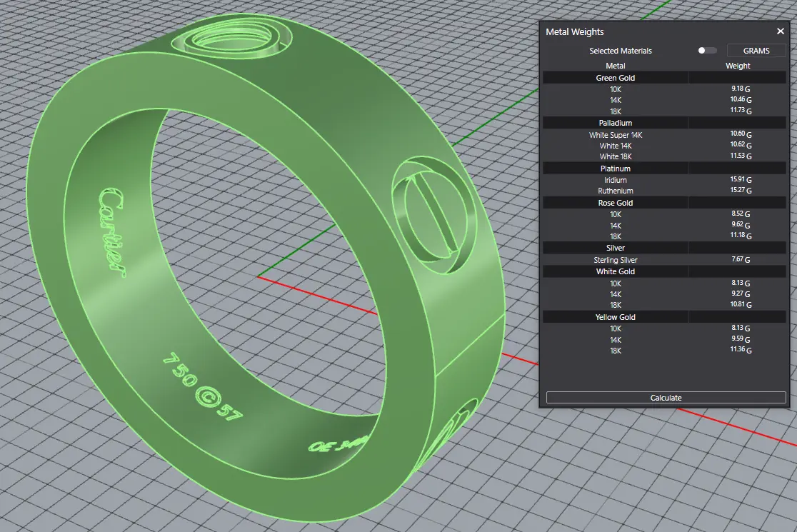This screenshot has height=532, width=797.
Task: Click the Rose Gold 14K weight 9.62 G
Action: [741, 225]
